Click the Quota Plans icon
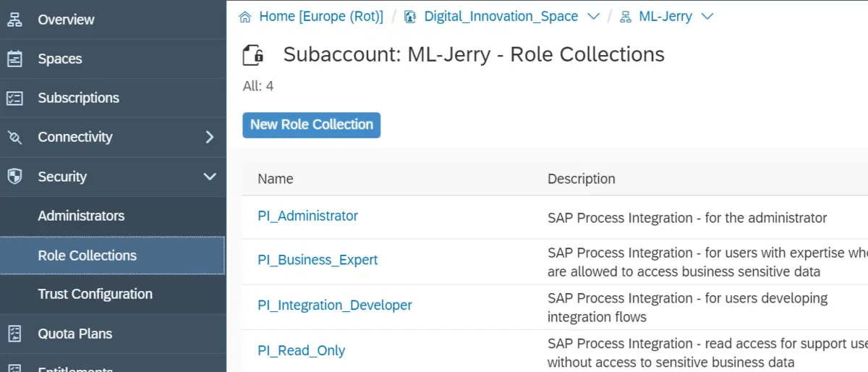Image resolution: width=868 pixels, height=372 pixels. pyautogui.click(x=14, y=334)
